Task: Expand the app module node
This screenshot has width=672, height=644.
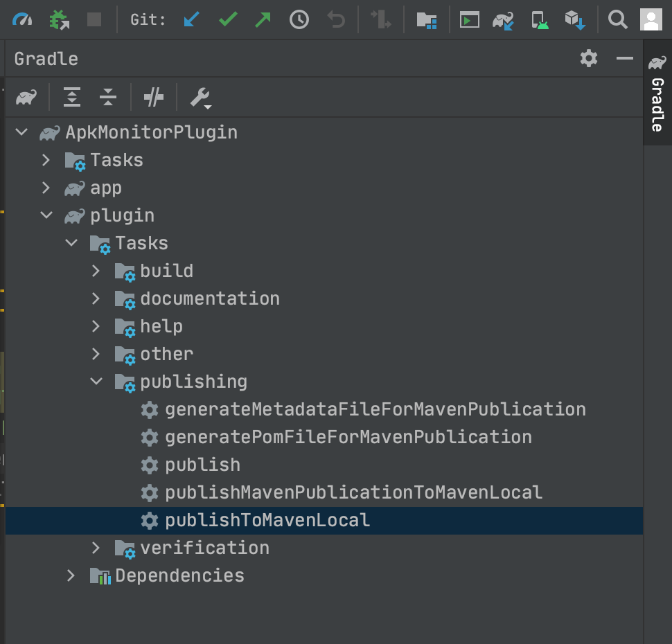Action: (46, 188)
